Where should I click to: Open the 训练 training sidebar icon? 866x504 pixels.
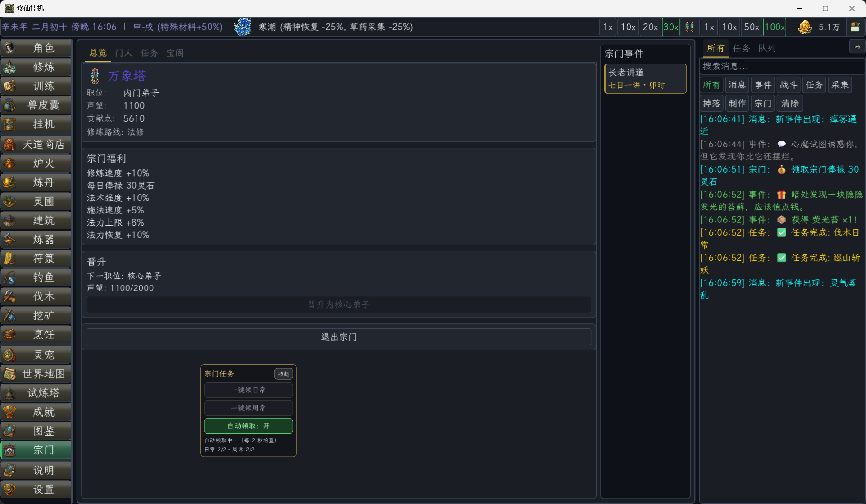click(10, 86)
